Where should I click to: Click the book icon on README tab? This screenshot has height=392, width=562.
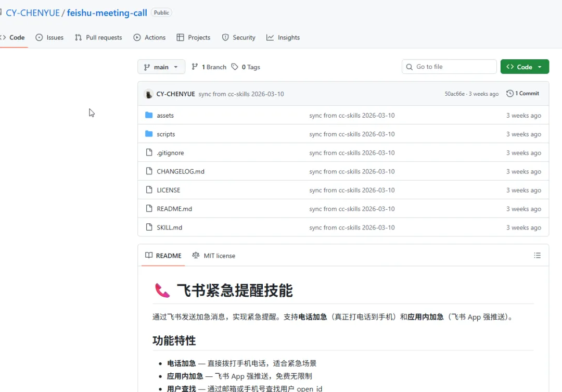pos(149,255)
